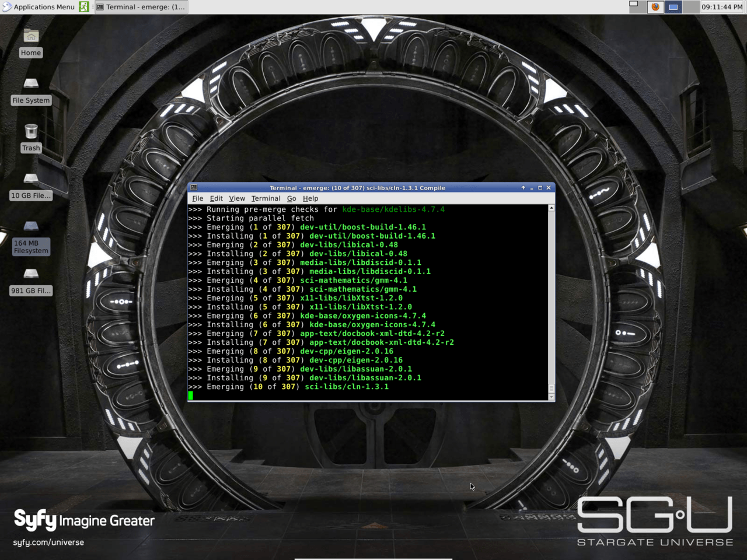Click the Emerging kde-base/oxygen-icons-4.7.4 line
The image size is (747, 560).
coord(307,316)
